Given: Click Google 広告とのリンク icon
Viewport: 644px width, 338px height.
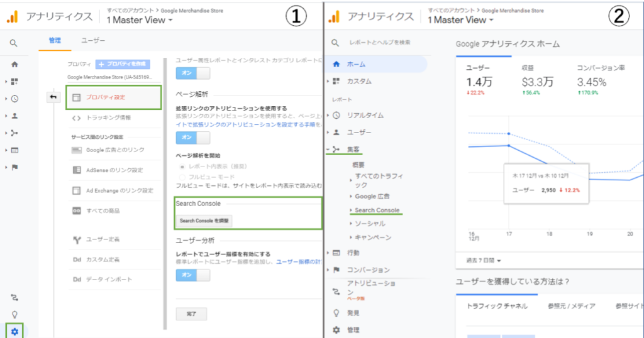Looking at the screenshot, I should coord(77,150).
